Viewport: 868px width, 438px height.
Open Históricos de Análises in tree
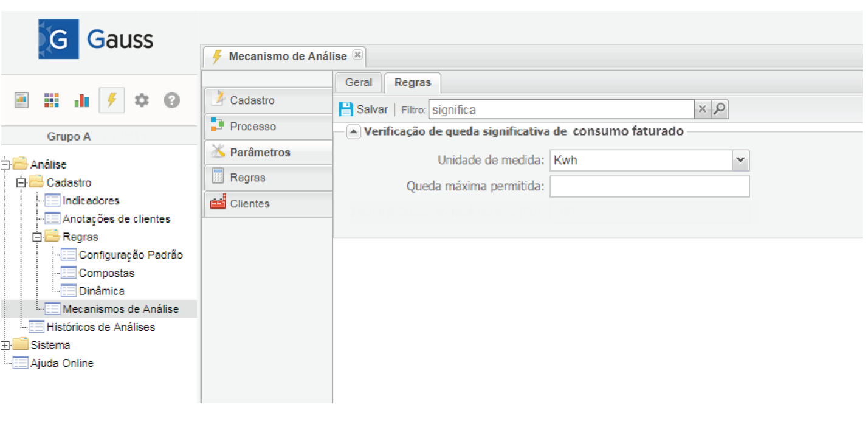100,327
